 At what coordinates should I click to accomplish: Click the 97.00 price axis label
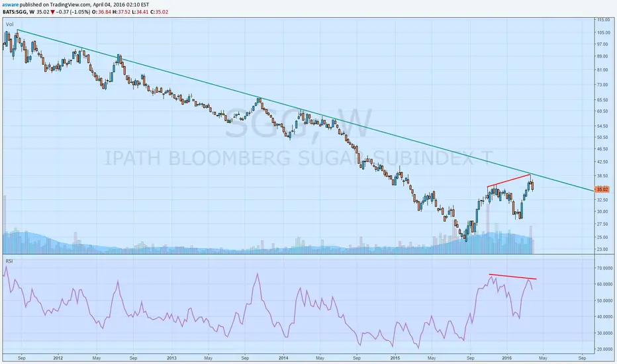pos(602,44)
